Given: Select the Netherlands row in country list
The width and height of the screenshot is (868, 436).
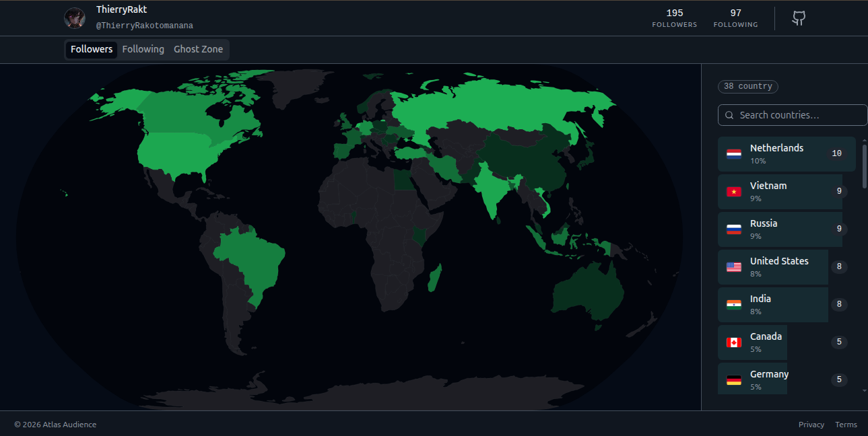Looking at the screenshot, I should (787, 154).
